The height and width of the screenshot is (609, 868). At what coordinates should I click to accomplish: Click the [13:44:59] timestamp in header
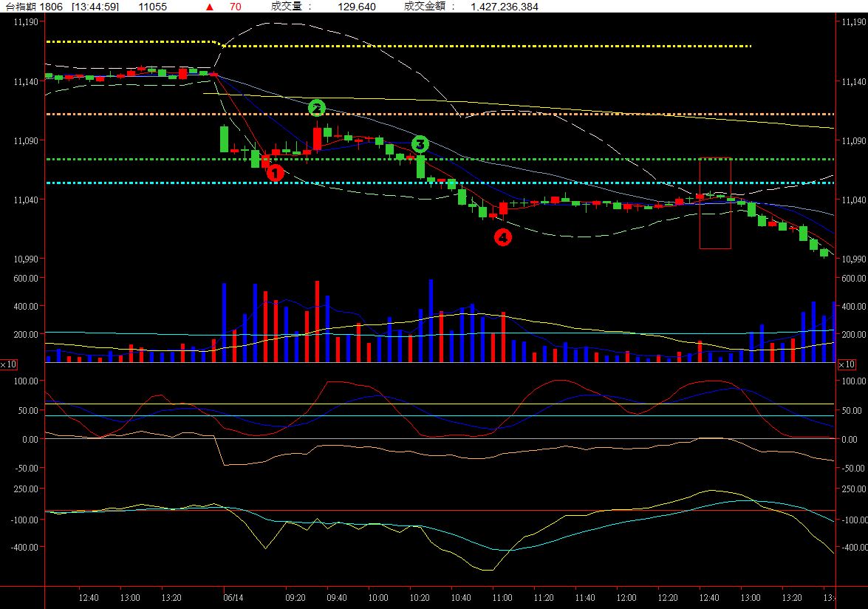pyautogui.click(x=96, y=7)
